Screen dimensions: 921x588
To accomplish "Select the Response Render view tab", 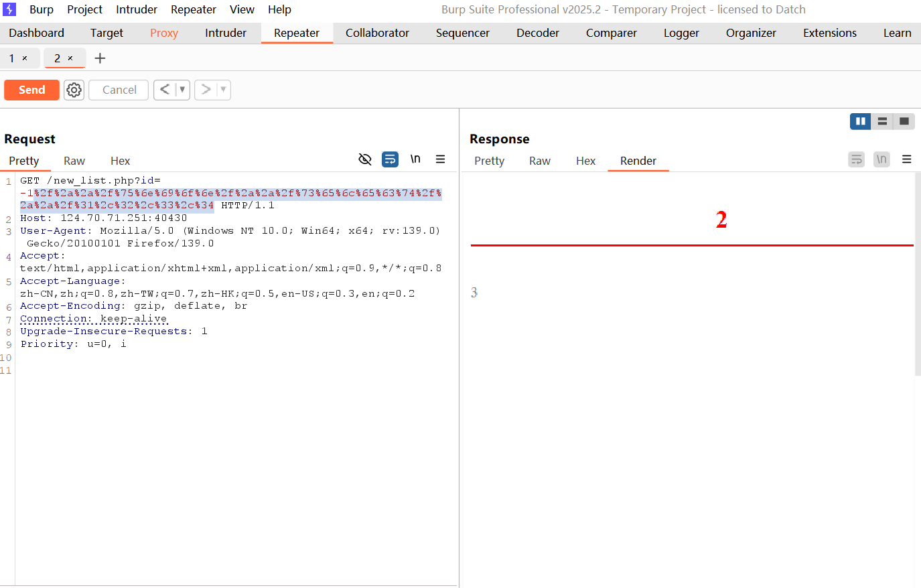I will pyautogui.click(x=638, y=161).
